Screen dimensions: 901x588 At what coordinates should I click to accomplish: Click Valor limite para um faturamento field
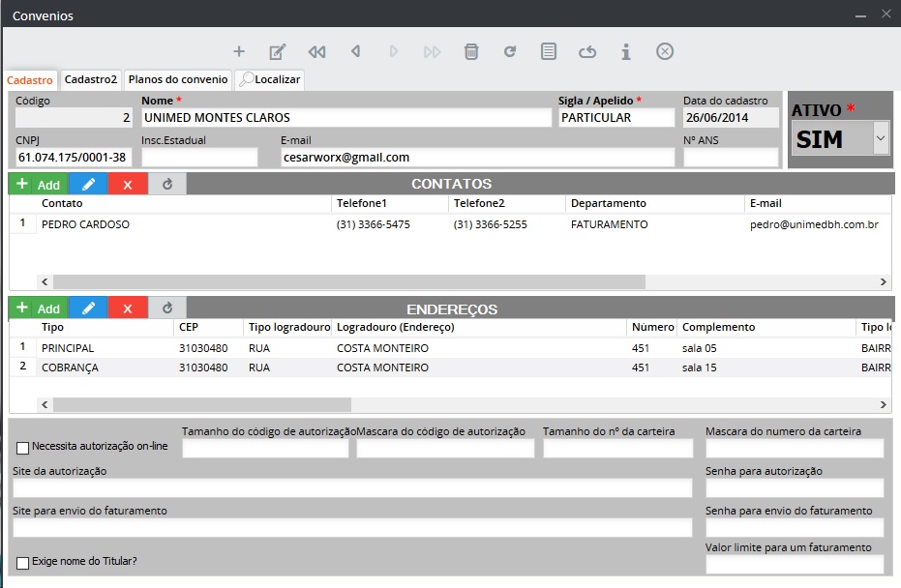coord(795,564)
